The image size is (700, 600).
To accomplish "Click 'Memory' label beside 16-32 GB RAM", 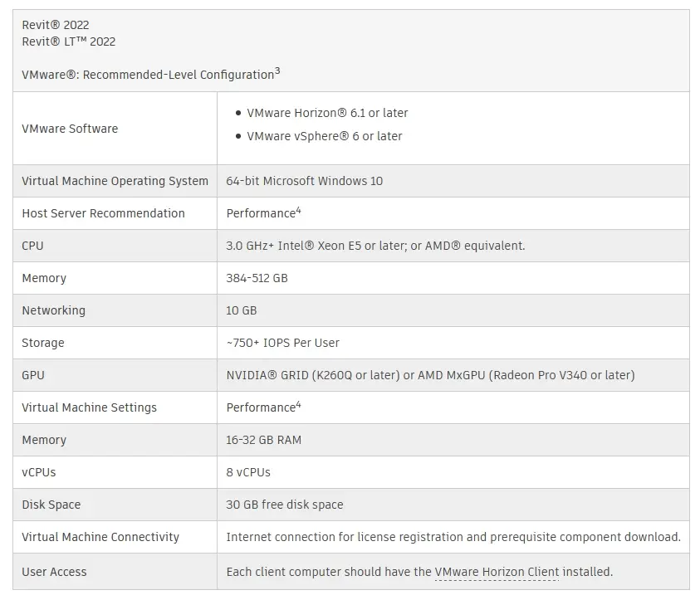I will tap(44, 440).
